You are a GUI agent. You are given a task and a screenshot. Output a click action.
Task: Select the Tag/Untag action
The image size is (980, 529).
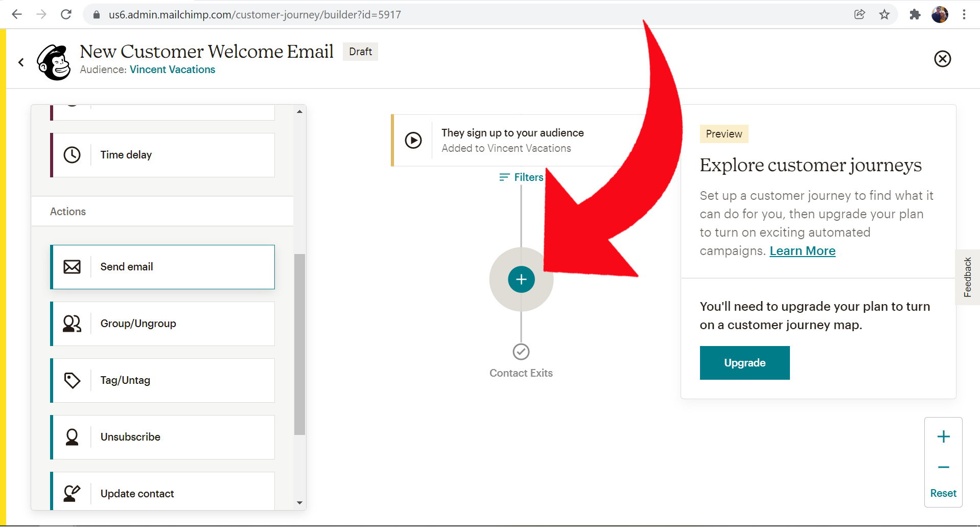162,380
